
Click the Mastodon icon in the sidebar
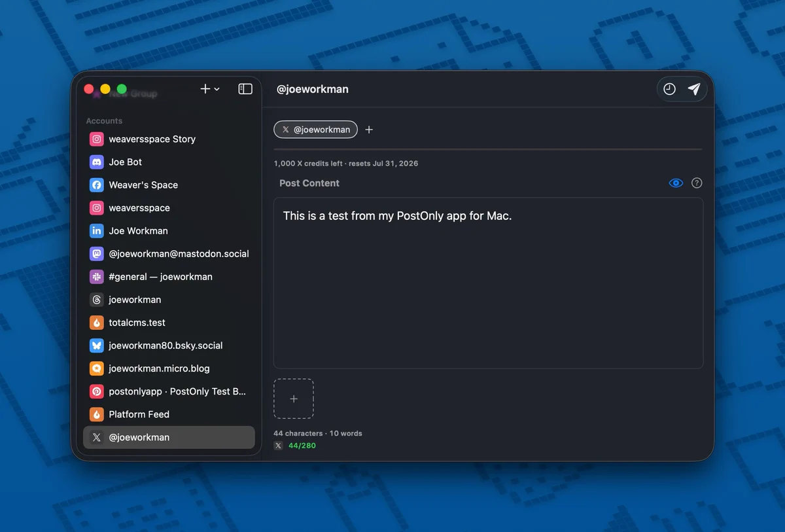(97, 254)
